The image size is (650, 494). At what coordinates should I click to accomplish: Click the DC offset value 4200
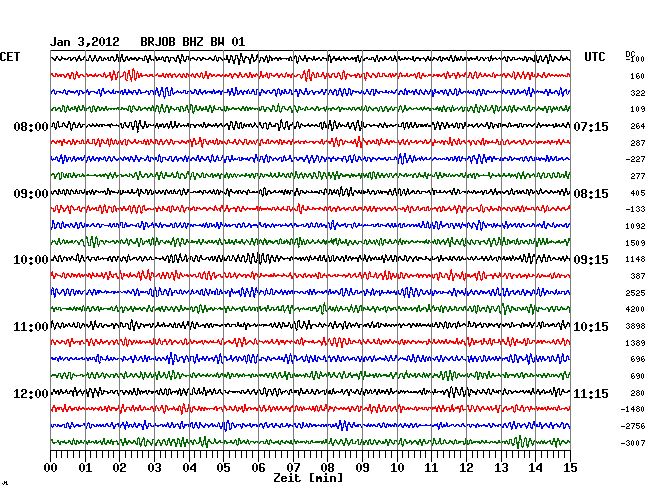[635, 309]
